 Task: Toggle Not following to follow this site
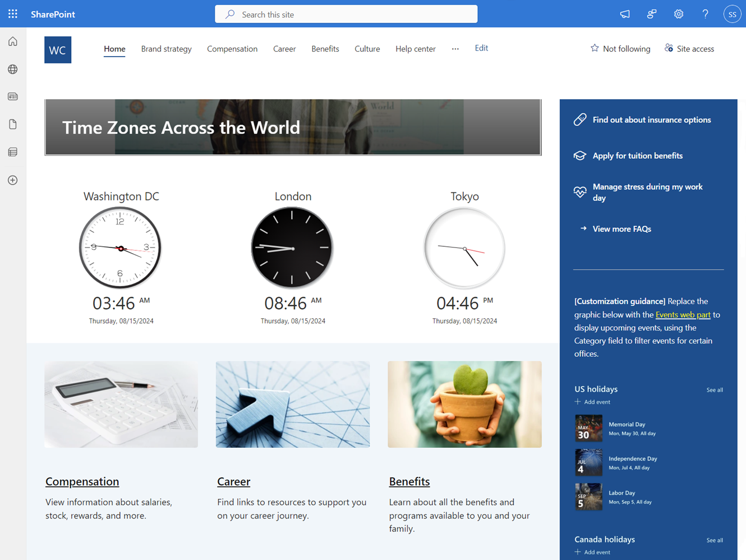[620, 49]
